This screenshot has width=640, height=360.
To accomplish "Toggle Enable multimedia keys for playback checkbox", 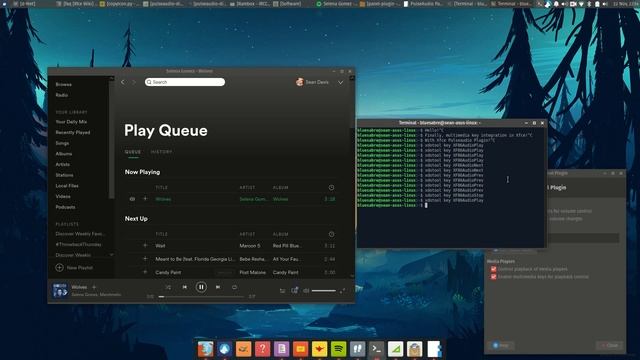I will [493, 277].
